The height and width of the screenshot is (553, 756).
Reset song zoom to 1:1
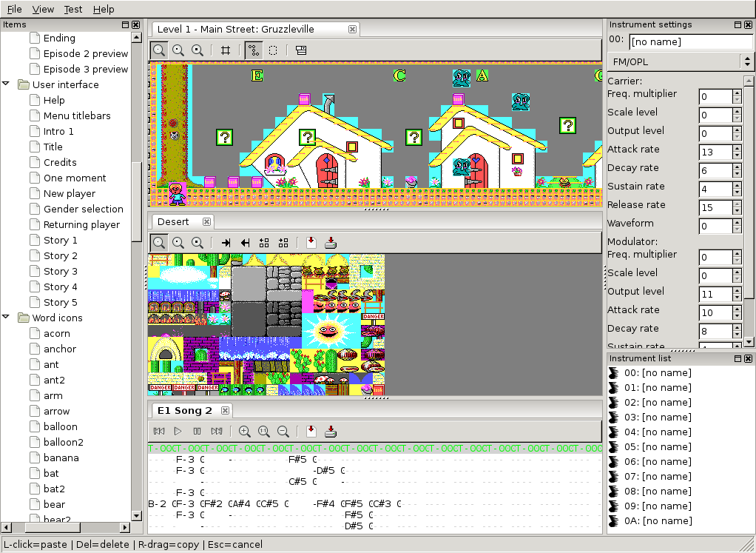pos(264,432)
